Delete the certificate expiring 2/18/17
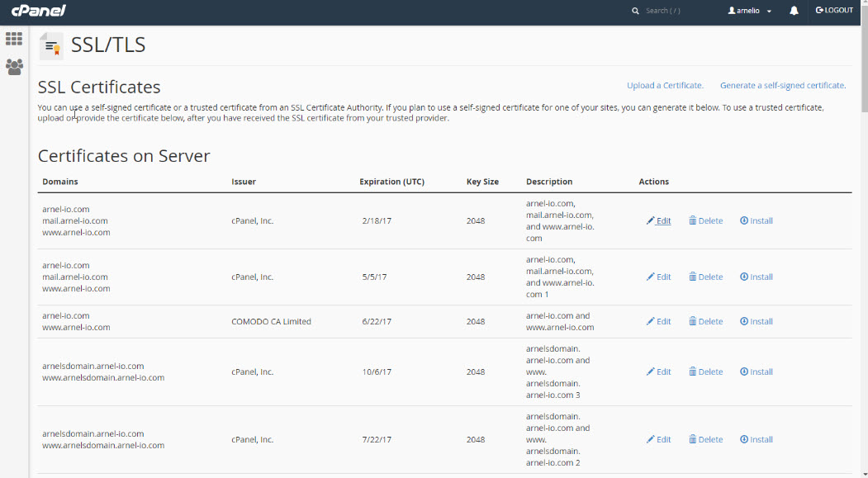This screenshot has height=478, width=868. tap(705, 221)
